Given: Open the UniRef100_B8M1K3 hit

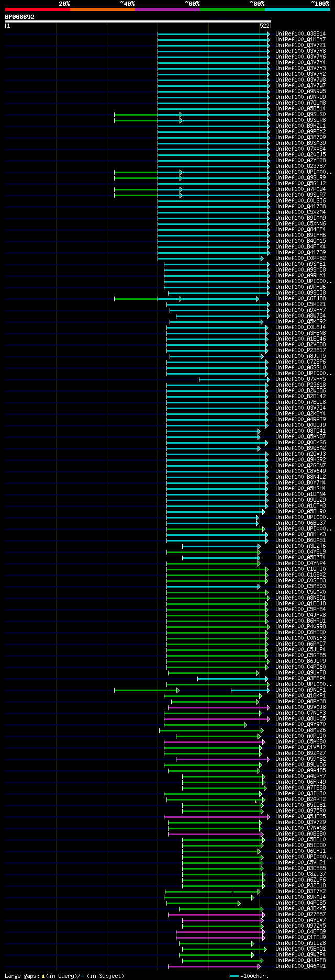Looking at the screenshot, I should click(x=300, y=535).
